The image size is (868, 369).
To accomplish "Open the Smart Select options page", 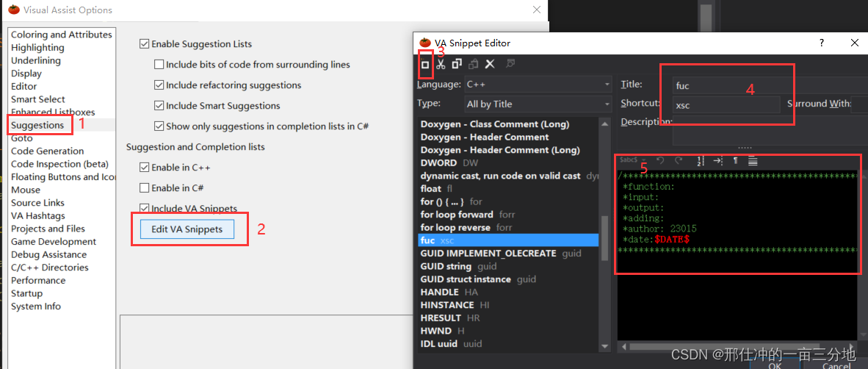I will coord(38,99).
